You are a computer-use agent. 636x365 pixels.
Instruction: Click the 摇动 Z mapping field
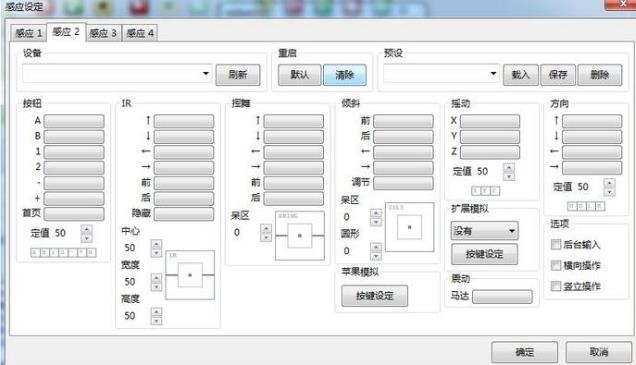coord(490,152)
